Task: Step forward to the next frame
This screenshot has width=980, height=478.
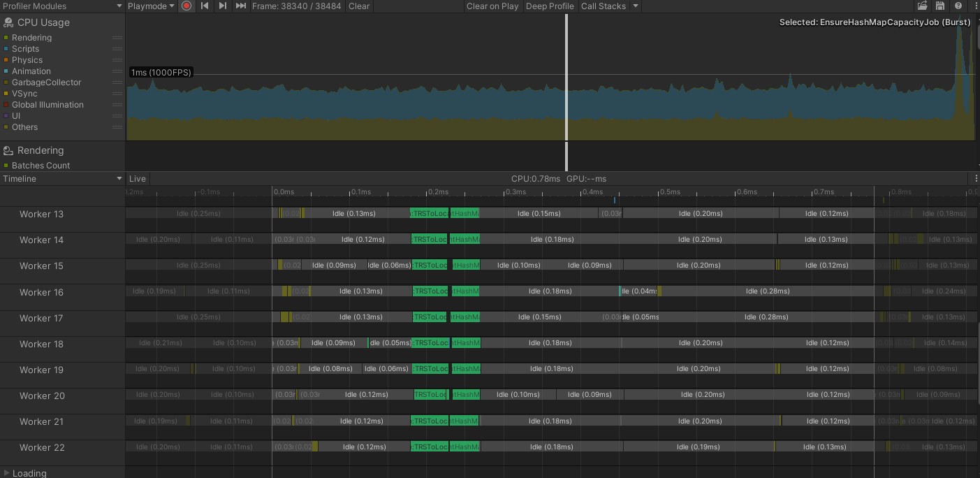Action: tap(222, 6)
